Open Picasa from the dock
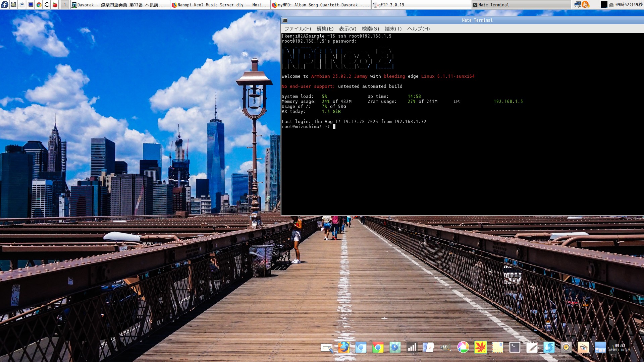 (x=464, y=348)
